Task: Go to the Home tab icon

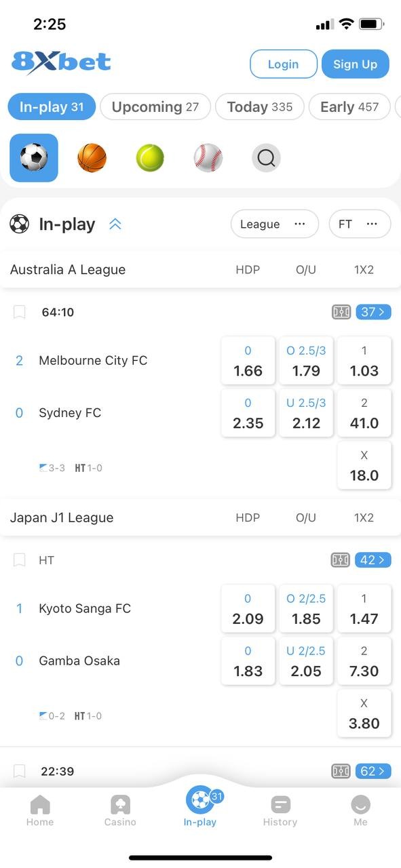Action: click(x=40, y=805)
